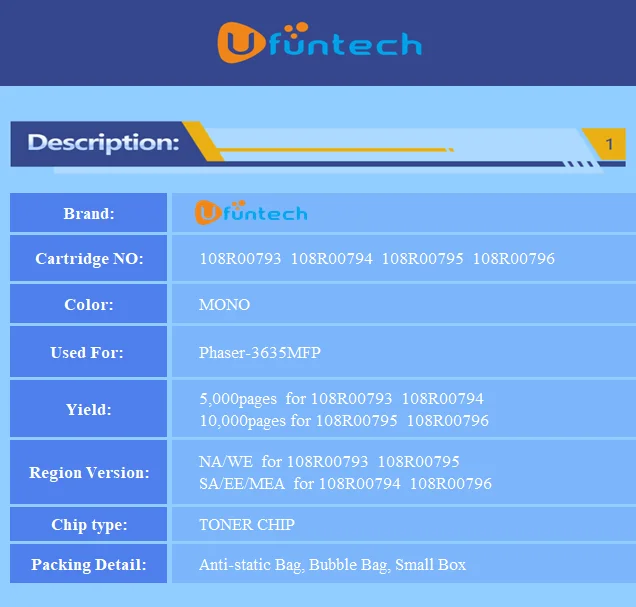This screenshot has width=636, height=607.
Task: Click the SA/EE/MEA region line
Action: pos(345,484)
